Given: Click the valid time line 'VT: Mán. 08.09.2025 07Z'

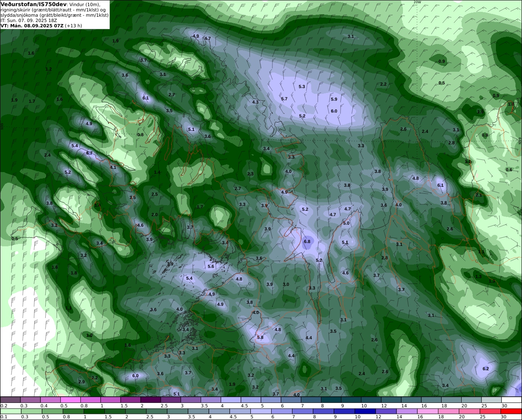Looking at the screenshot, I should [32, 25].
